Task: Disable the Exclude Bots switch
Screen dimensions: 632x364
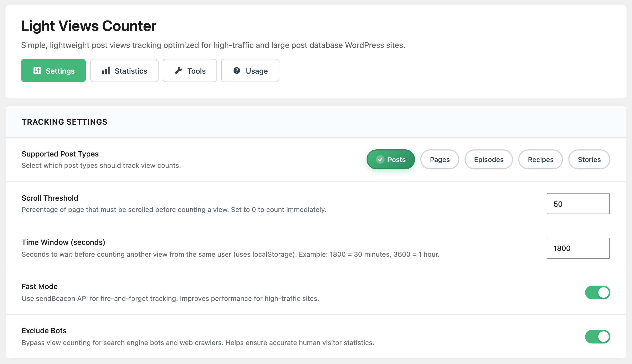Action: click(598, 337)
